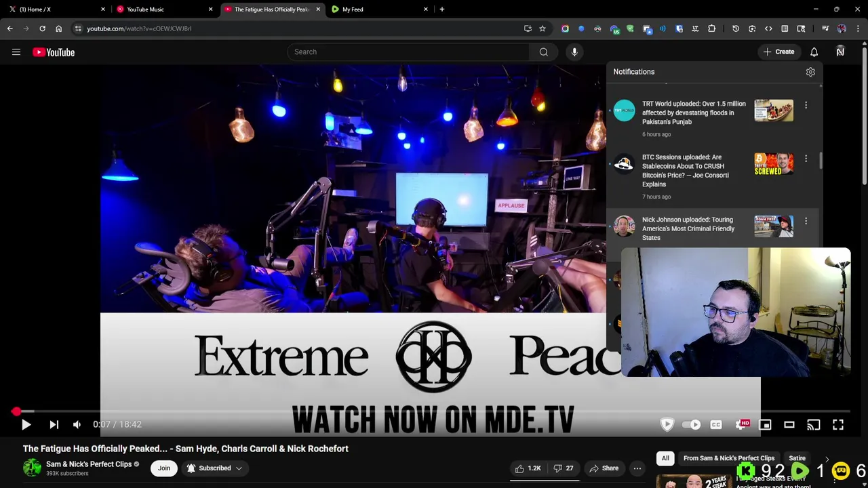This screenshot has height=488, width=868.
Task: Select the Satire filter chip
Action: (x=797, y=458)
